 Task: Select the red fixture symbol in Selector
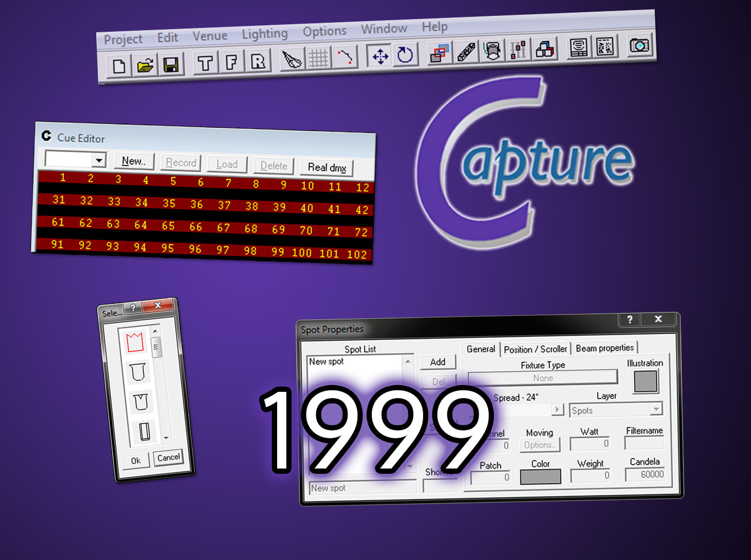pyautogui.click(x=135, y=342)
